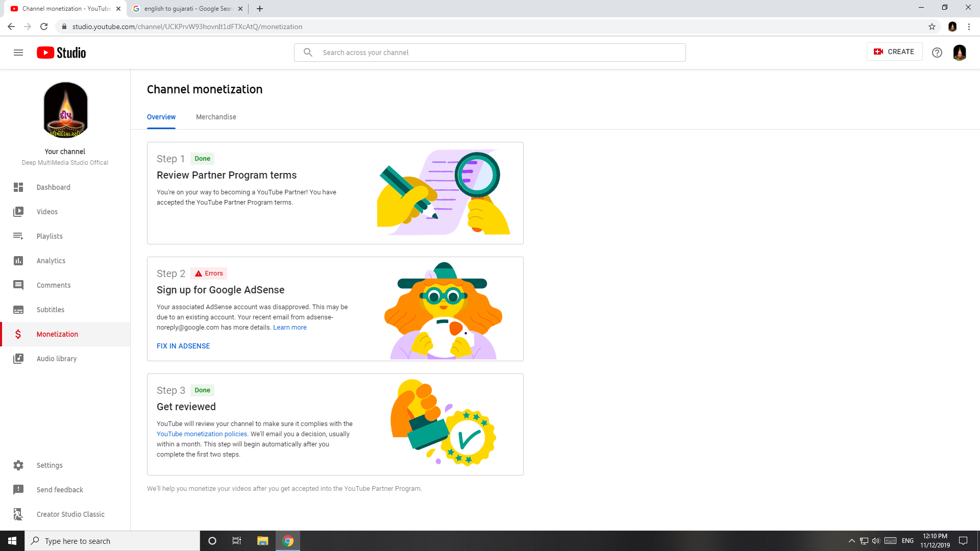The height and width of the screenshot is (551, 980).
Task: Open Chrome three-dot menu
Action: 969,27
